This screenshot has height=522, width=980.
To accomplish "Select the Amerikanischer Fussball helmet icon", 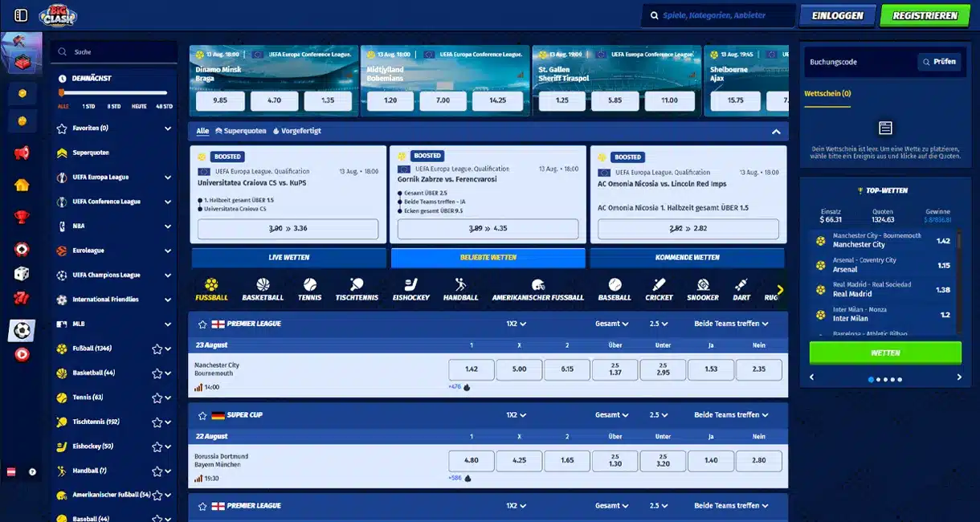I will [x=538, y=285].
